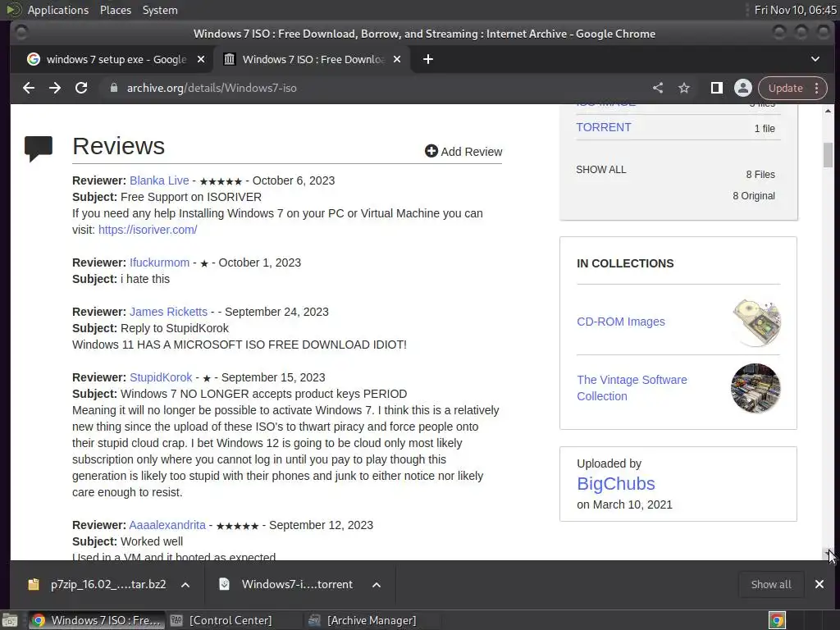This screenshot has height=630, width=840.
Task: Click the Blanka Live five-star rating
Action: coord(221,181)
